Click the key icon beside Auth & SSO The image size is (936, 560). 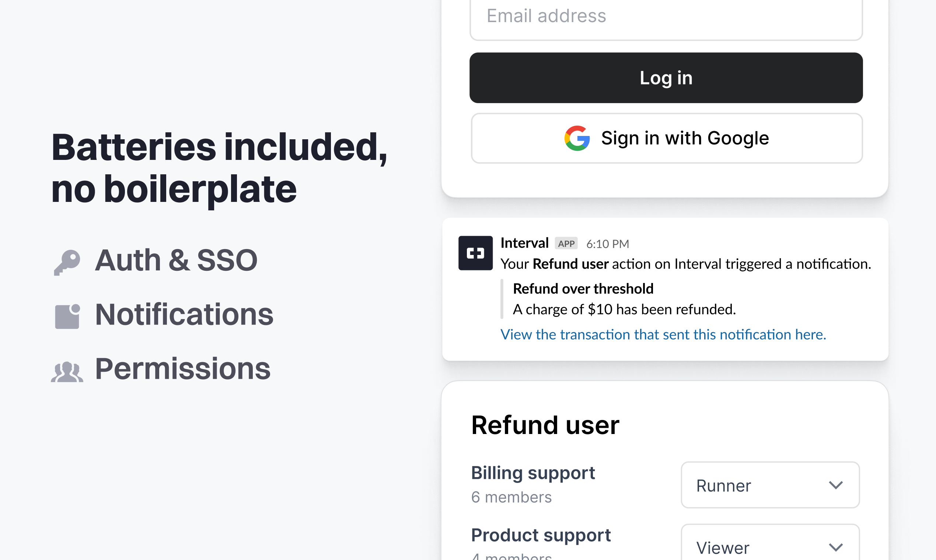coord(67,262)
